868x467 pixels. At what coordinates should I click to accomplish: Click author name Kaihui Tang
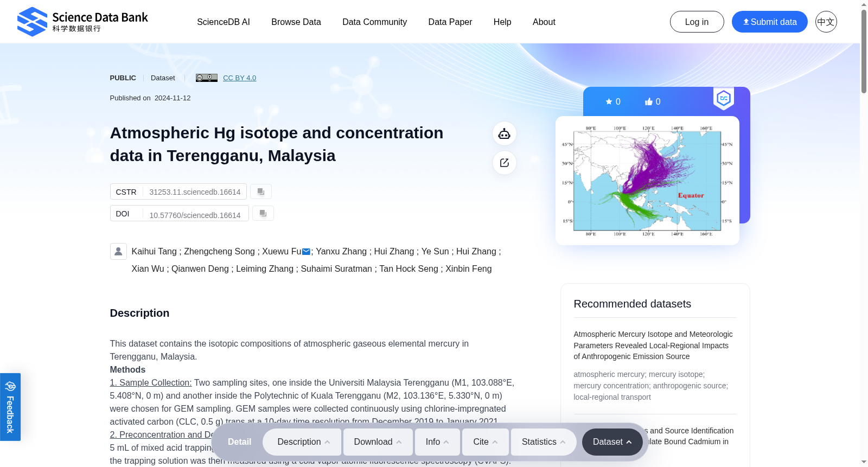click(x=154, y=251)
